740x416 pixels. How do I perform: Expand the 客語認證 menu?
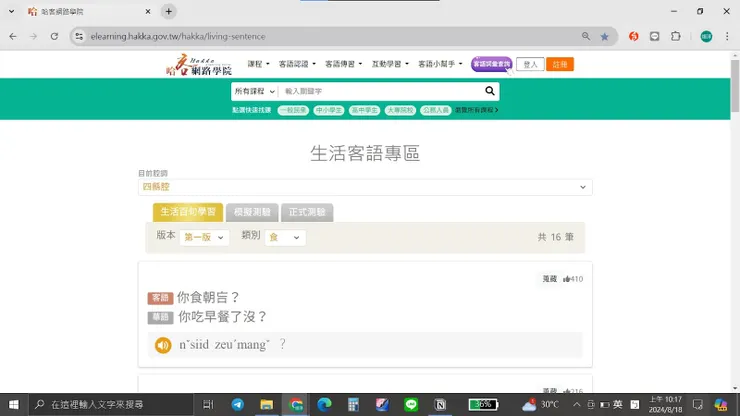click(297, 64)
